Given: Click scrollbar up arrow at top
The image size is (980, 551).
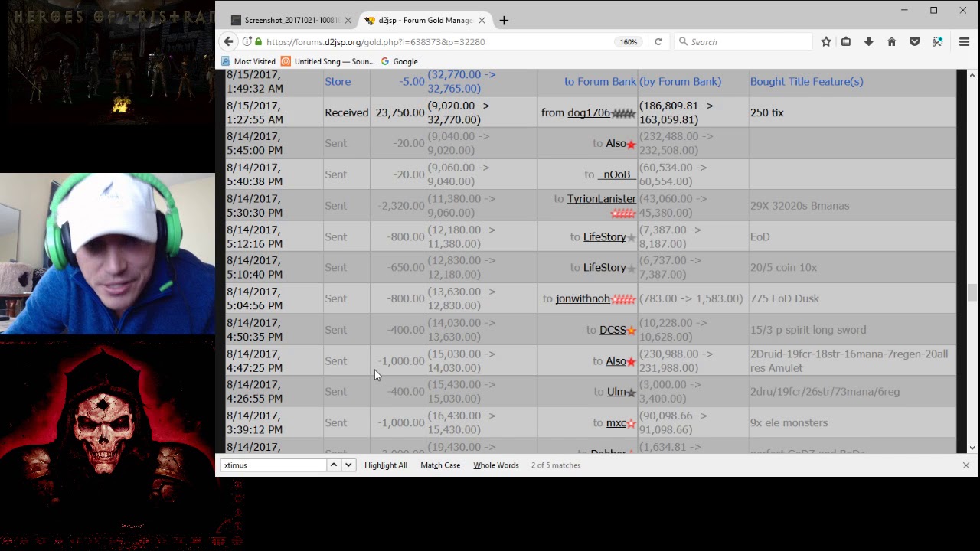Looking at the screenshot, I should coord(972,75).
